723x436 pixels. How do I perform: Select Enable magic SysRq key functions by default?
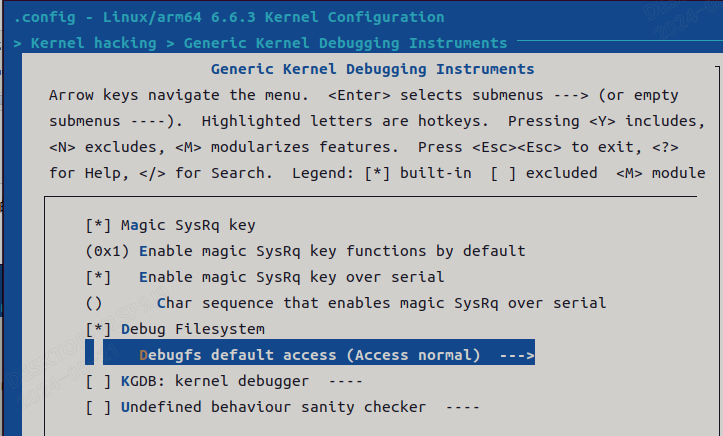click(x=332, y=251)
